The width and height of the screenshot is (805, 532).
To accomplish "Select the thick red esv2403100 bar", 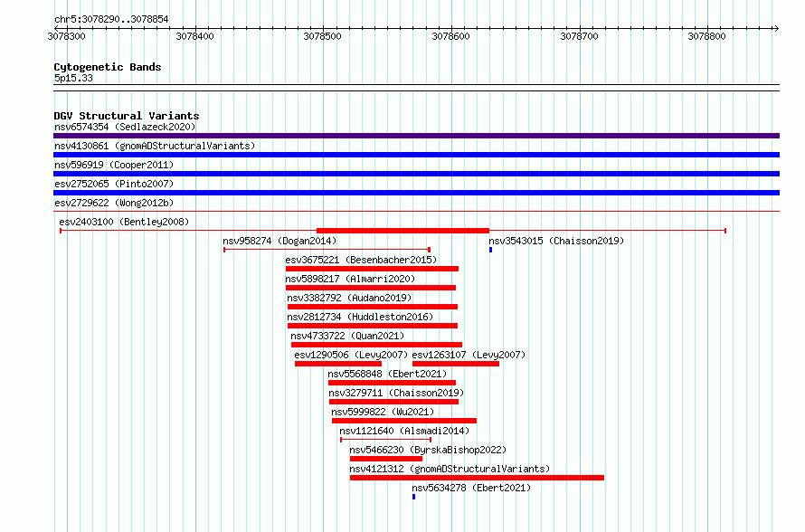I will [x=403, y=231].
